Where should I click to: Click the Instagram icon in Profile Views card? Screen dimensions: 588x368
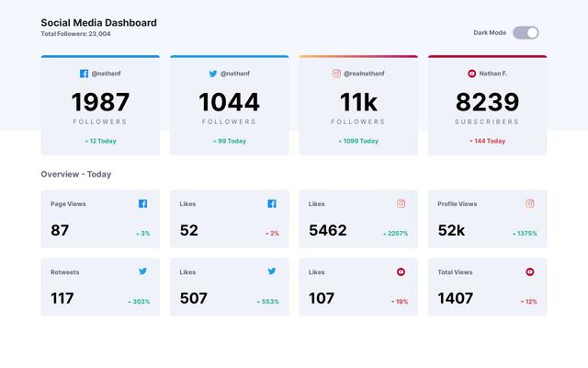pos(530,204)
